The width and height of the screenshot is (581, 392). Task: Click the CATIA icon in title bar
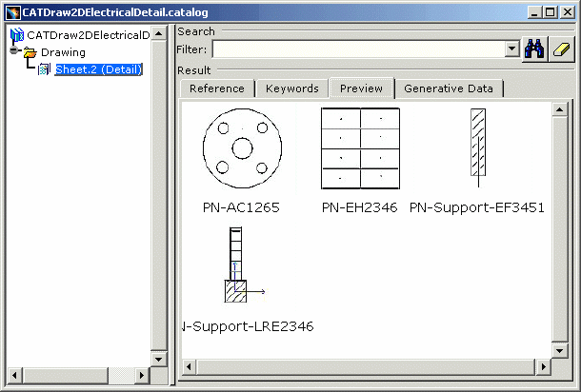(x=13, y=12)
